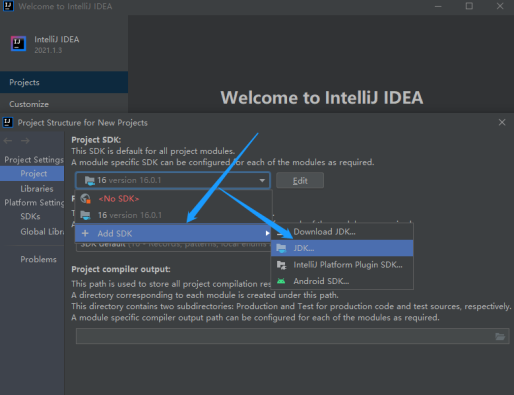Click the IntelliJ IDEA logo in Welcome sidebar
Viewport: 514px width, 395px height.
pyautogui.click(x=18, y=44)
